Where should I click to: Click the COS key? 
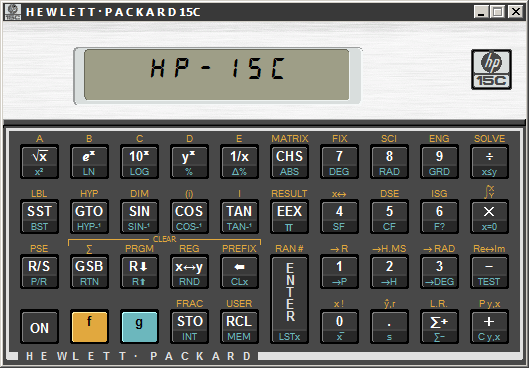189,217
